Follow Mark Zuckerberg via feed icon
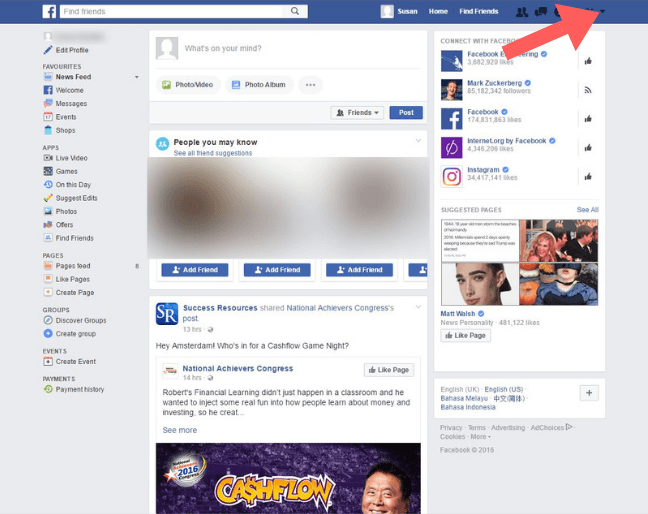The height and width of the screenshot is (514, 648). click(589, 90)
